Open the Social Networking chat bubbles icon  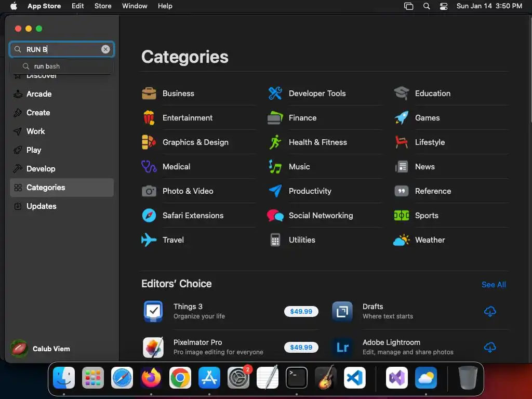tap(275, 216)
